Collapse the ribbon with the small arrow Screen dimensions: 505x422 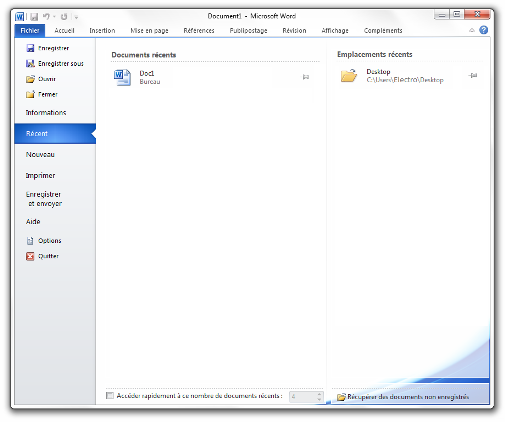472,30
